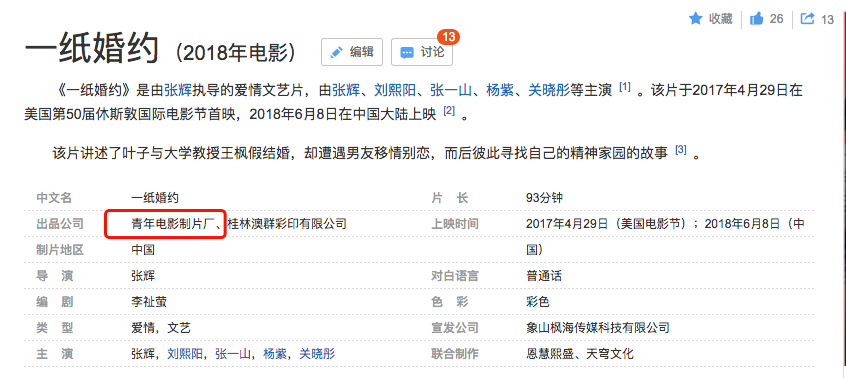846x378 pixels.
Task: Click the 制片地区 field label
Action: (x=60, y=250)
